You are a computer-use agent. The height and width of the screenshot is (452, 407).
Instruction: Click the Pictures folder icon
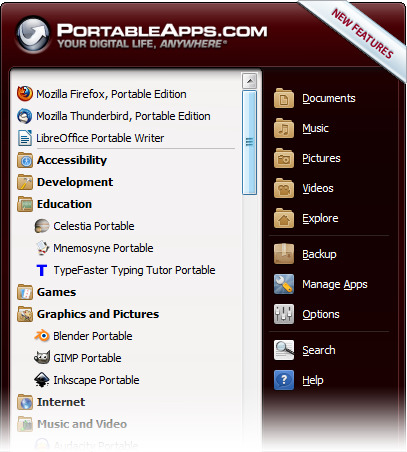[284, 158]
